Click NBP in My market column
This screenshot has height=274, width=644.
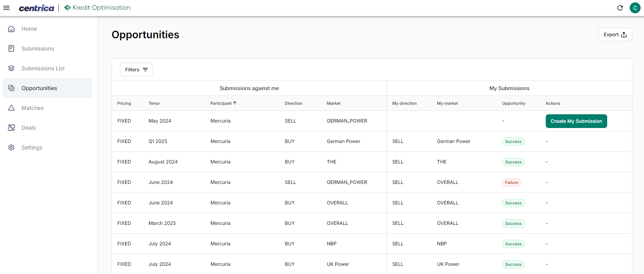[442, 244]
